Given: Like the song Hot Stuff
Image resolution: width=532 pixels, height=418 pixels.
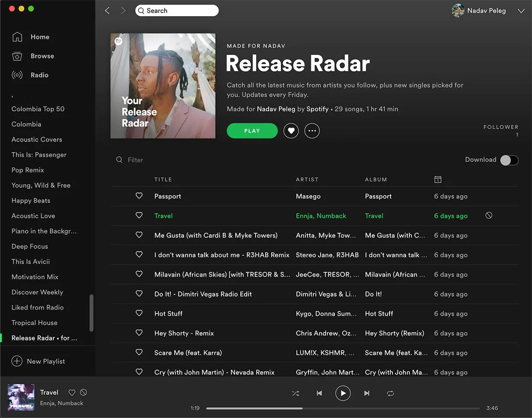Looking at the screenshot, I should [139, 313].
